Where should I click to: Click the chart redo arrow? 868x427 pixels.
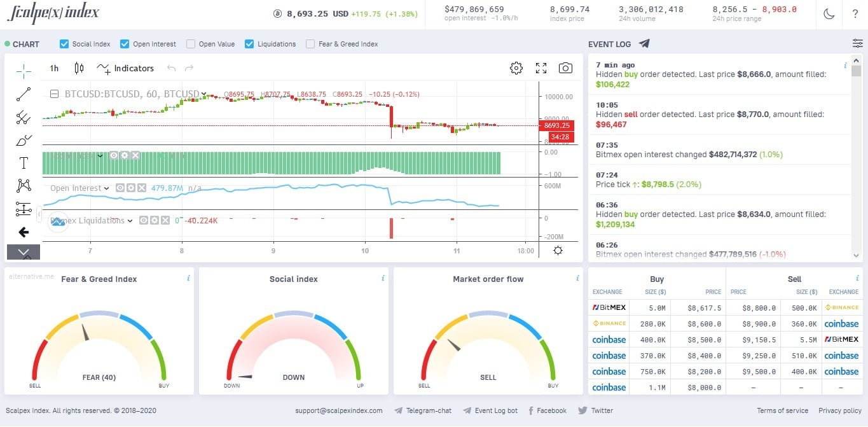click(x=189, y=68)
